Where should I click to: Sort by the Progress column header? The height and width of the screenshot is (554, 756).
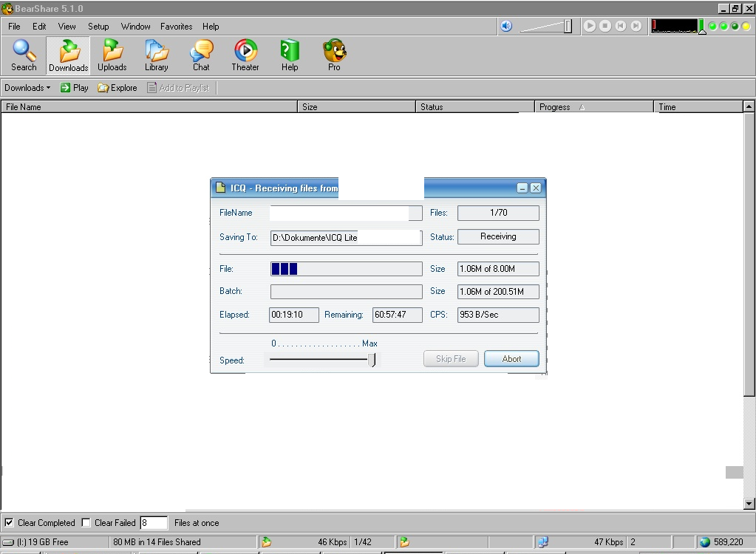[594, 107]
